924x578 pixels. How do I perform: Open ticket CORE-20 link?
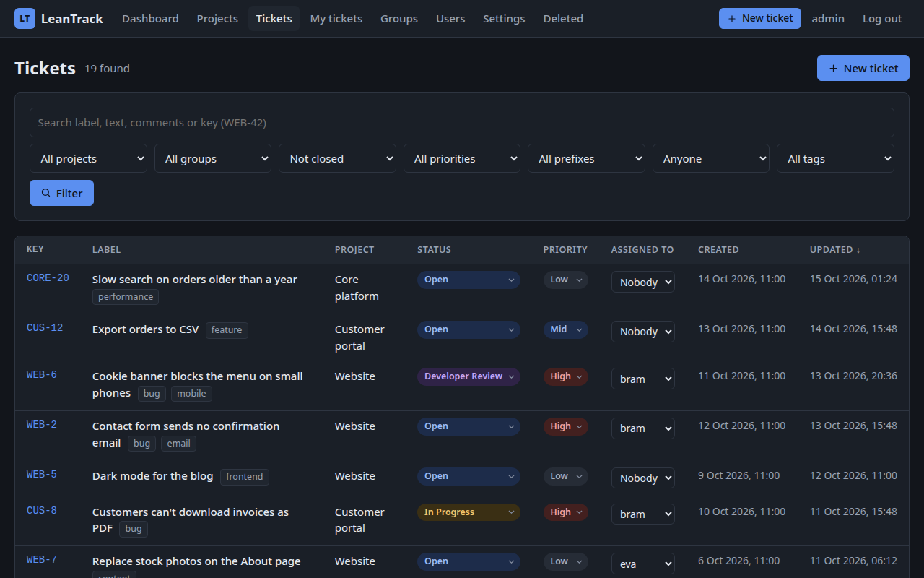pyautogui.click(x=48, y=278)
